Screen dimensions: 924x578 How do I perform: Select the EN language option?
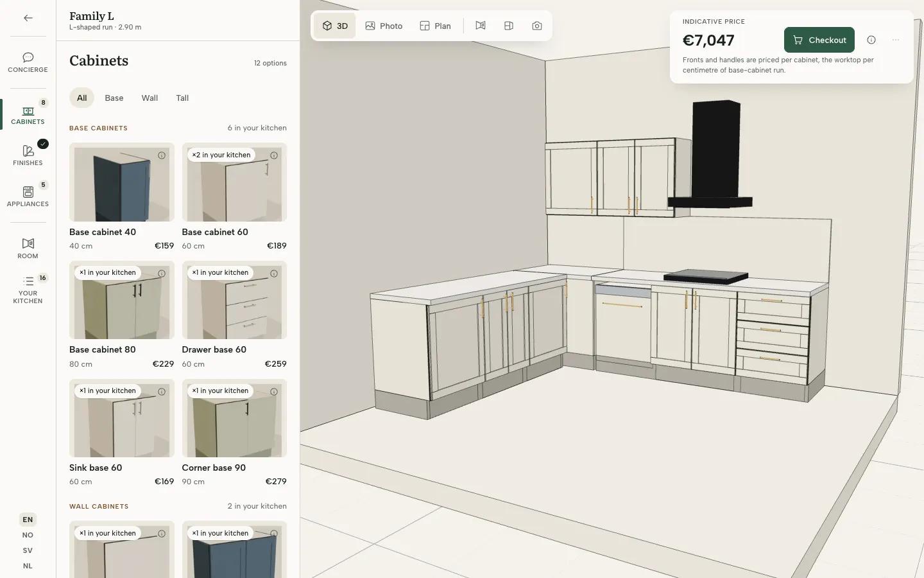click(x=28, y=520)
